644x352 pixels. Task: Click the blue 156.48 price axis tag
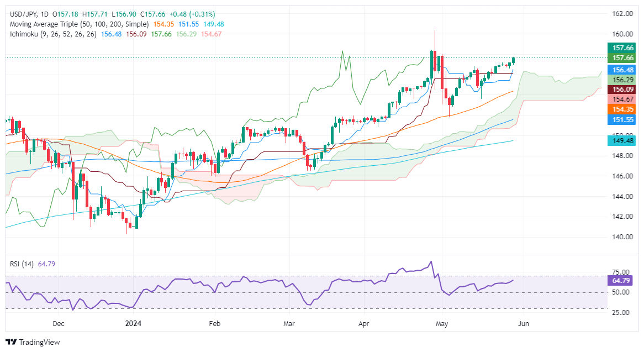coord(622,70)
